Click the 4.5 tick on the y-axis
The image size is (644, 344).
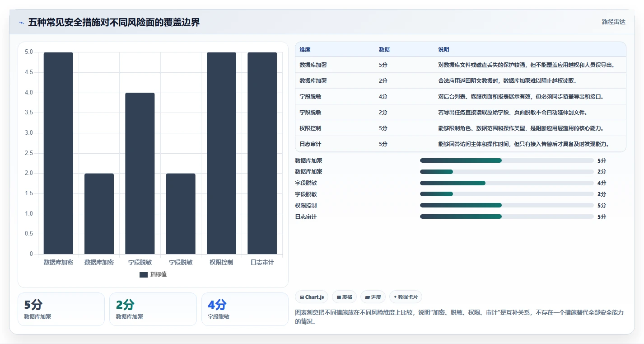pos(29,72)
